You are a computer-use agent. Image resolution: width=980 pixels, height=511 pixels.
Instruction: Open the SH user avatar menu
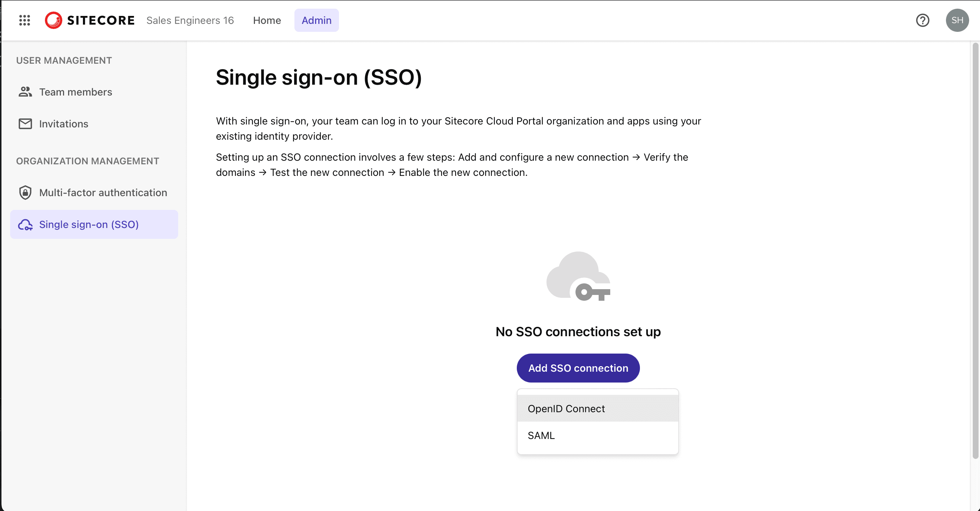[x=957, y=20]
